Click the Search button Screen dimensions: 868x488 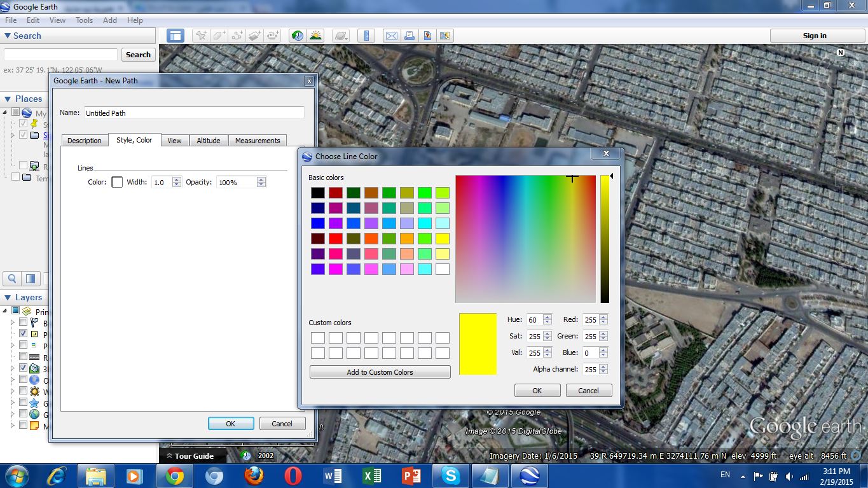pyautogui.click(x=138, y=55)
